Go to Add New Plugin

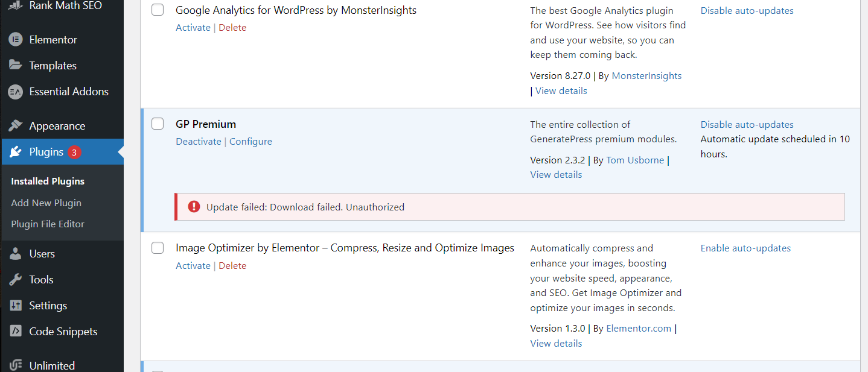coord(46,203)
